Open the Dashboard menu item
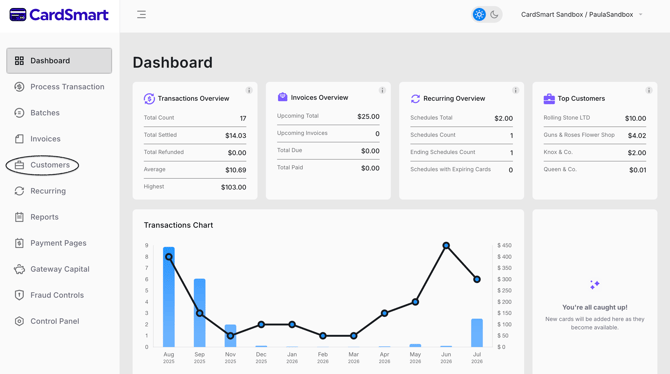 coord(59,61)
